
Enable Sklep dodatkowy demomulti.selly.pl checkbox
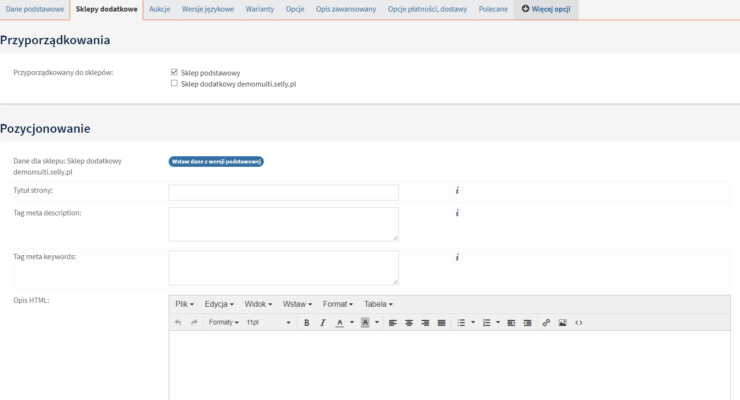point(174,84)
